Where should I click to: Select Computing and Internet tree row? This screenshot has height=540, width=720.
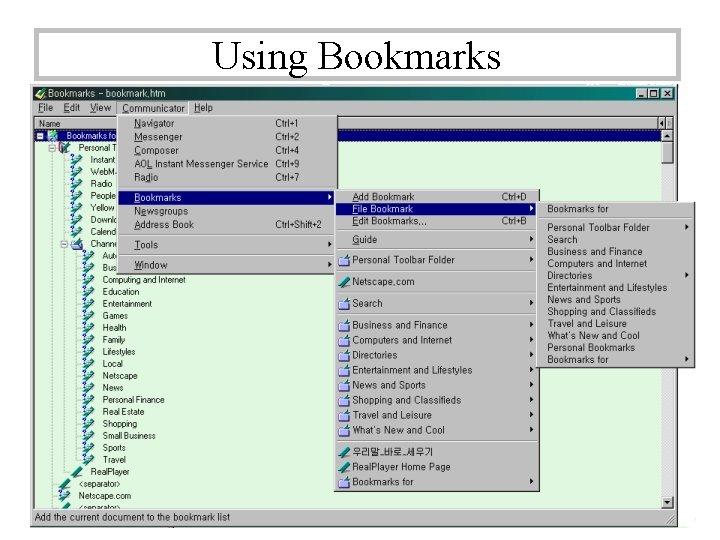(144, 280)
